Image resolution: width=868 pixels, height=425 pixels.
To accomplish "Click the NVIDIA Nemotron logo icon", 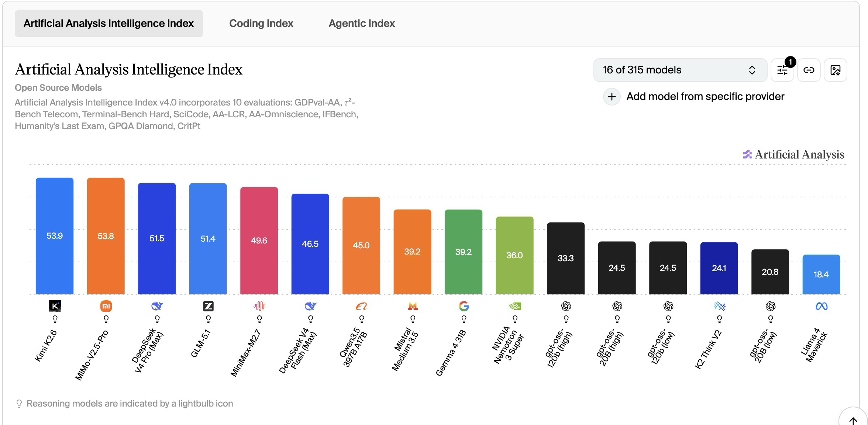I will (x=515, y=306).
